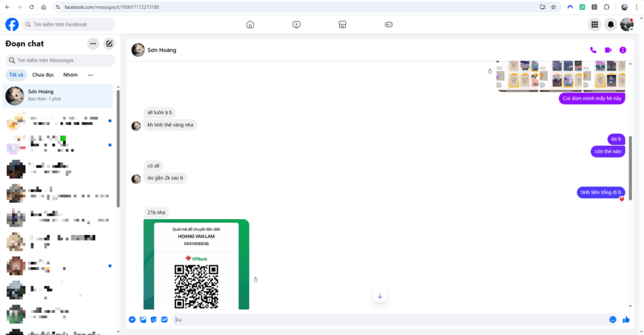This screenshot has height=335, width=644.
Task: Click the Facebook logo
Action: [x=12, y=25]
